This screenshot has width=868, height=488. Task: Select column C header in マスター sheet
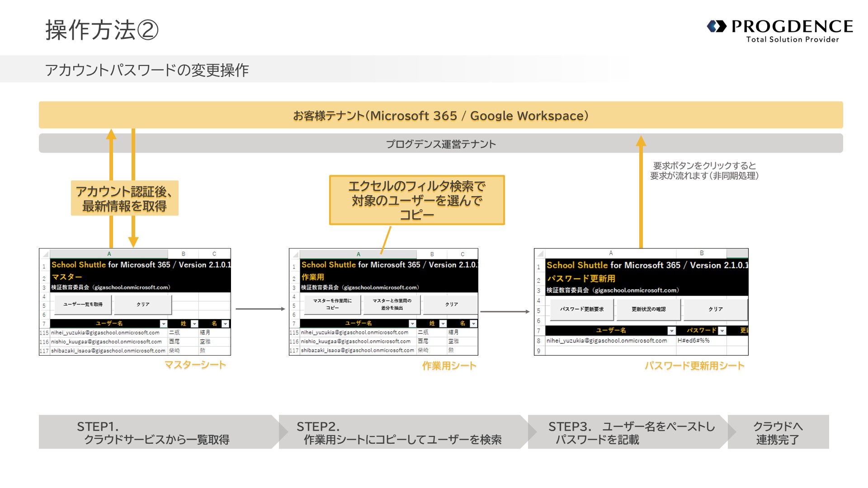[x=214, y=254]
